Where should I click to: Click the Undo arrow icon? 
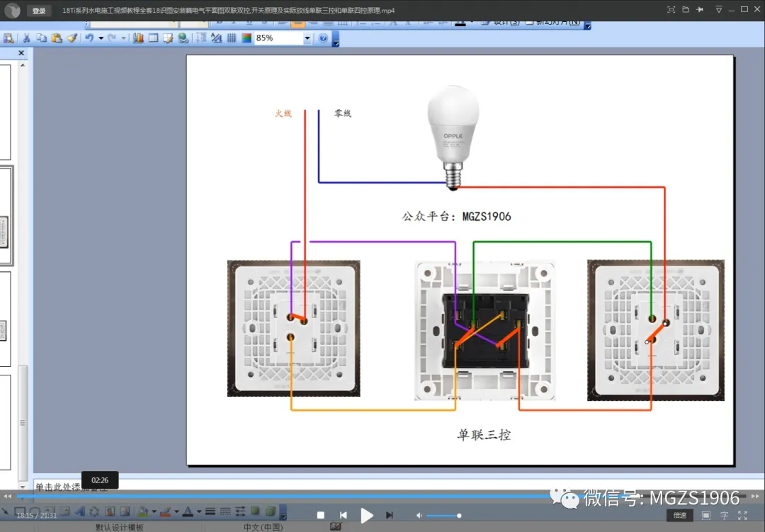tap(89, 38)
